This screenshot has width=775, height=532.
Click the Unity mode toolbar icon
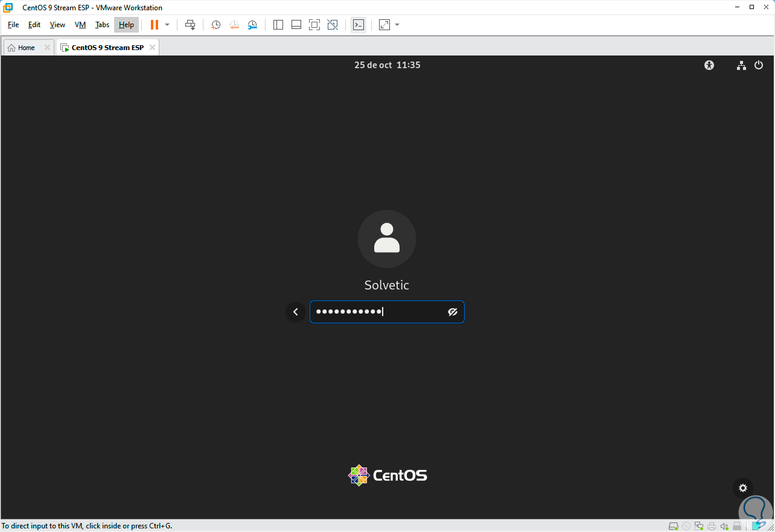(x=333, y=25)
